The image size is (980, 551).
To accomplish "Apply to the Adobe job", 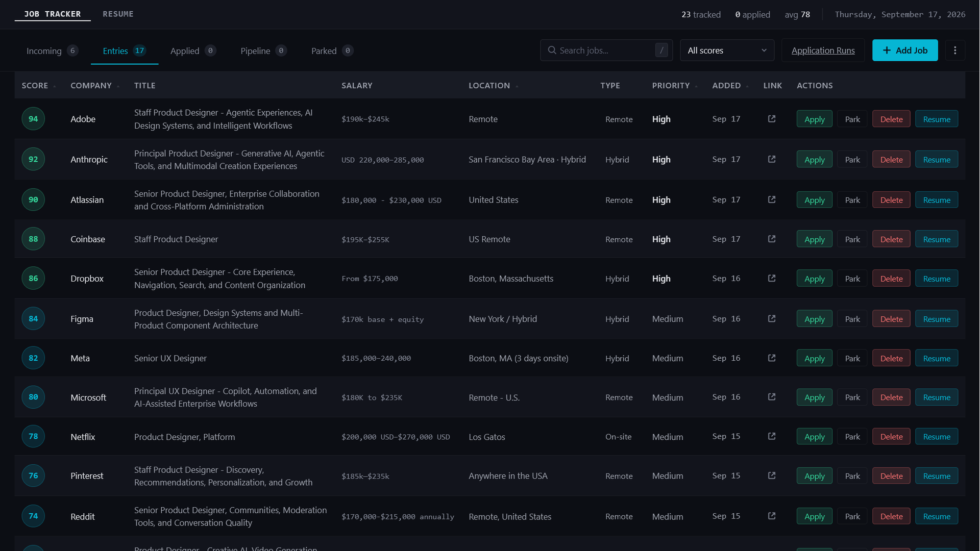I will [x=814, y=119].
